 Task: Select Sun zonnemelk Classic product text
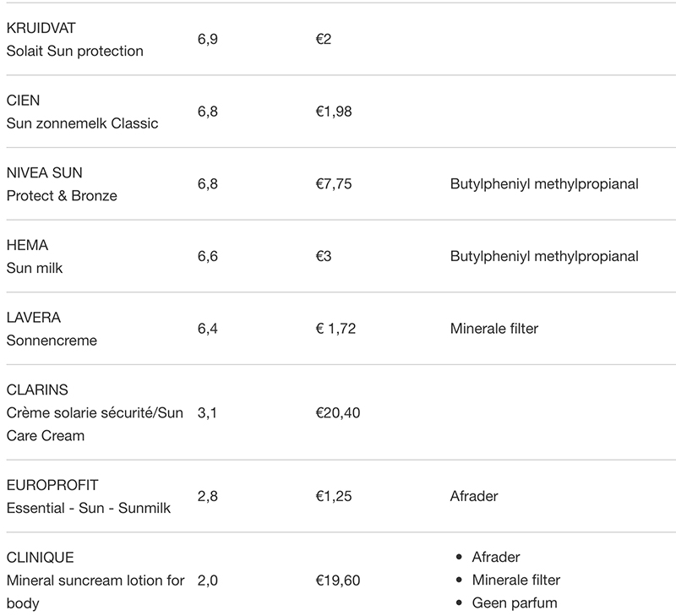click(82, 123)
